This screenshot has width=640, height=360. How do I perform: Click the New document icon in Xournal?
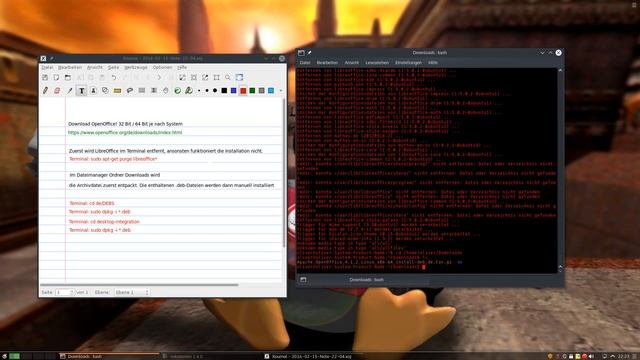coord(56,77)
